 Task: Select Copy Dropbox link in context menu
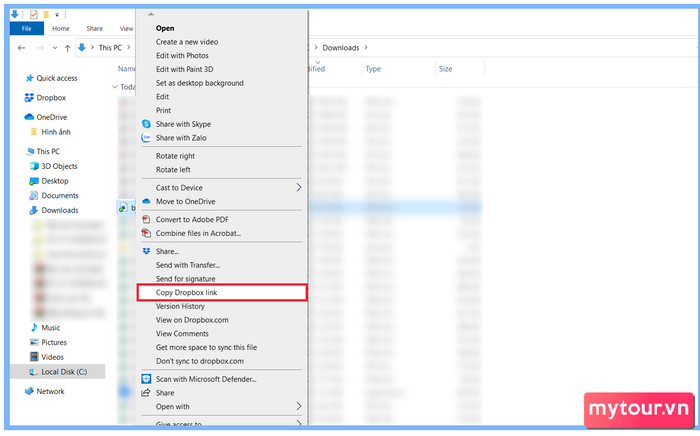(x=222, y=293)
